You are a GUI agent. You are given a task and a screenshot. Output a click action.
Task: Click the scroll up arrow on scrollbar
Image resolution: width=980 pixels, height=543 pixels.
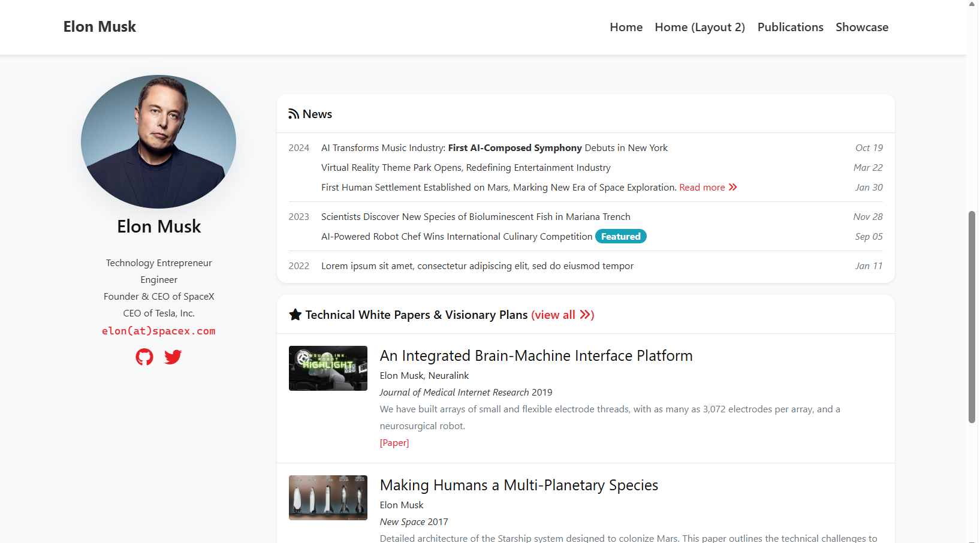click(972, 4)
